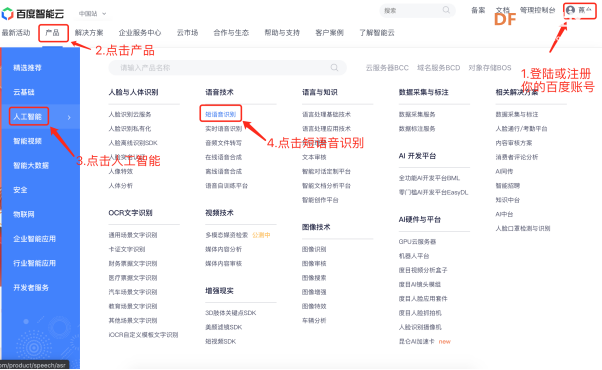The image size is (602, 370).
Task: Click the 域名服务BCD quick link
Action: [x=438, y=68]
